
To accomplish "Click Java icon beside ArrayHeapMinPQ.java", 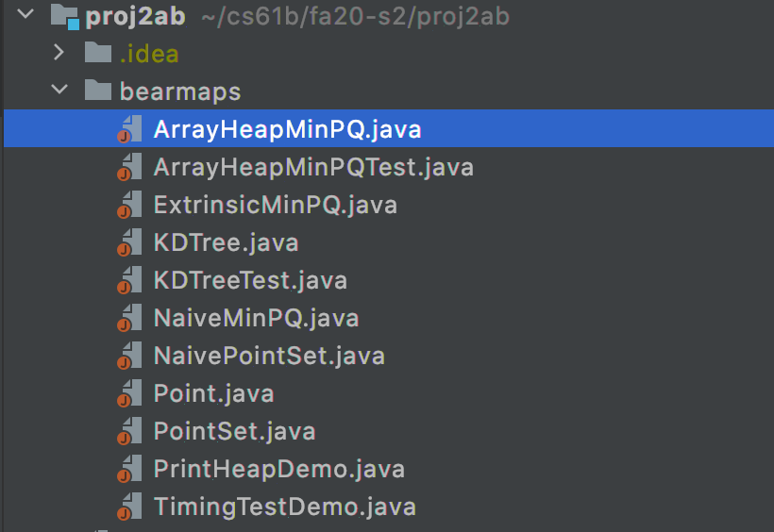I will tap(129, 129).
